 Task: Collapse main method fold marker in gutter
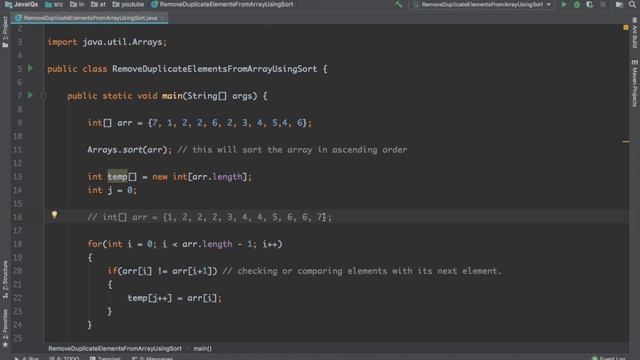[43, 96]
